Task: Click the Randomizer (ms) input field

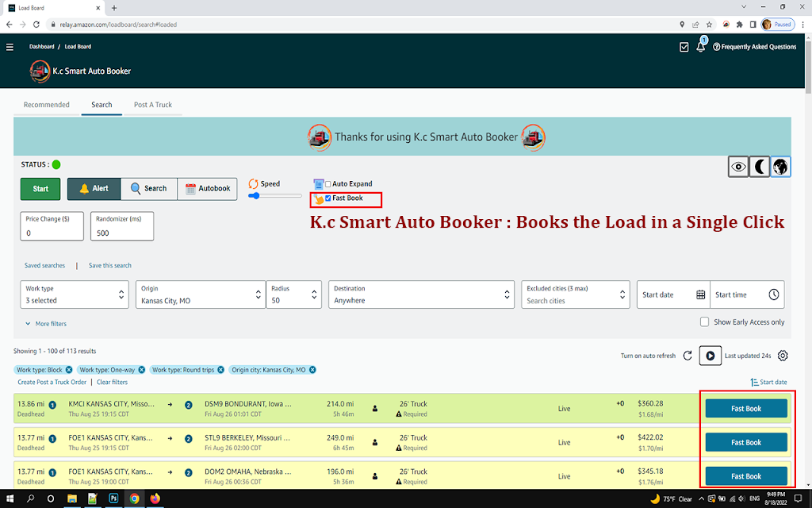Action: (122, 226)
